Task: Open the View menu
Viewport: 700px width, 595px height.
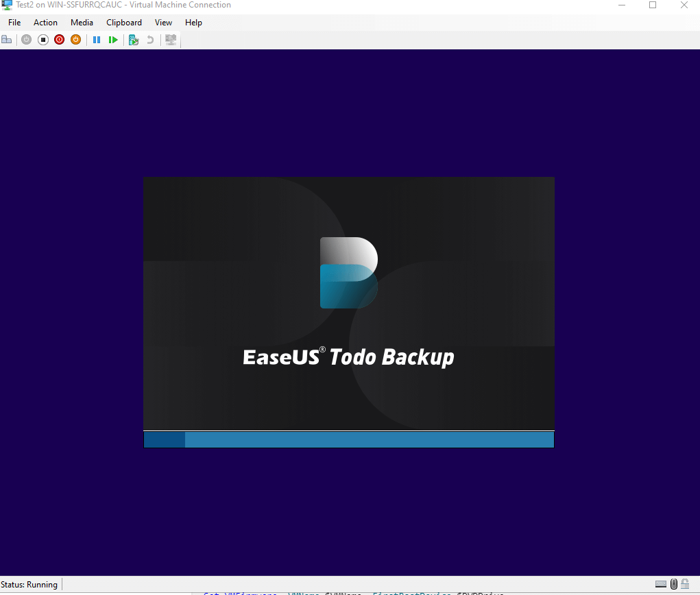Action: tap(163, 23)
